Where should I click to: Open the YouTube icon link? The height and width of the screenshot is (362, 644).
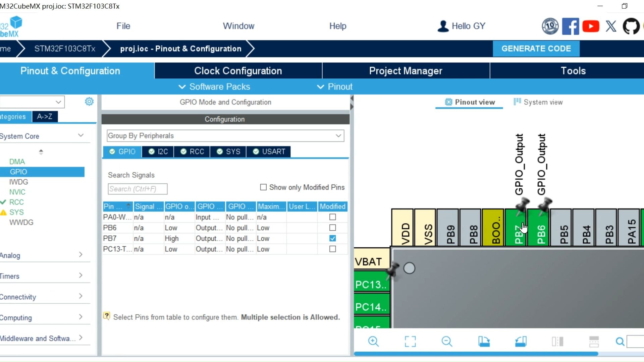coord(591,26)
